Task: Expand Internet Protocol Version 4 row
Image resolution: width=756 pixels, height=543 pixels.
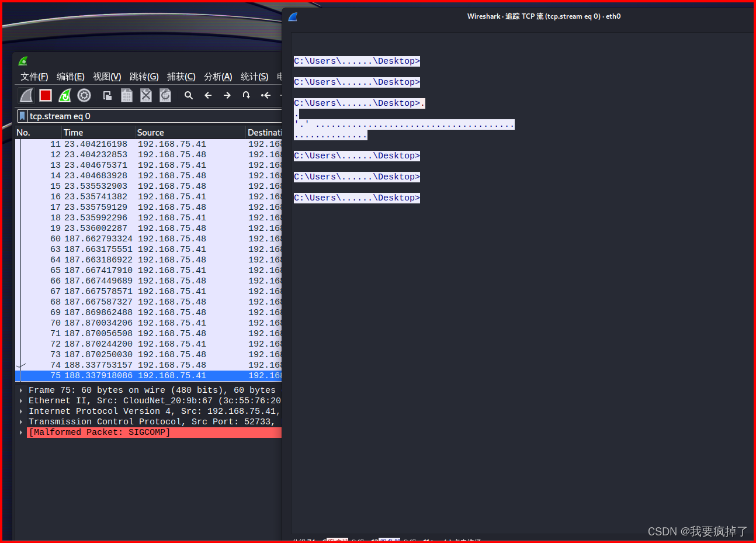Action: (x=21, y=411)
